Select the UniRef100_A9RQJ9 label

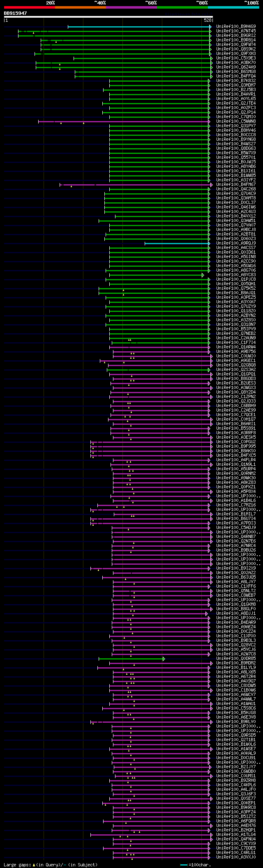(x=236, y=243)
